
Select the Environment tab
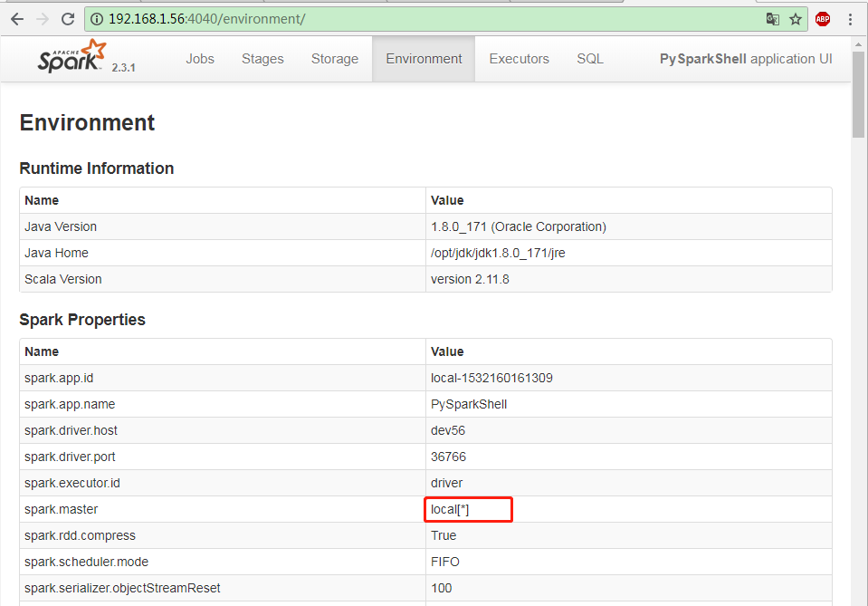[x=424, y=59]
